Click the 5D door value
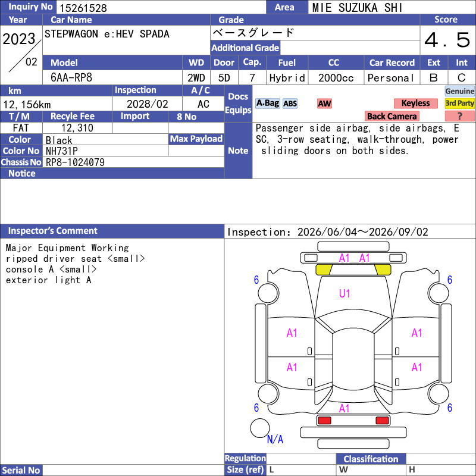 (x=224, y=78)
